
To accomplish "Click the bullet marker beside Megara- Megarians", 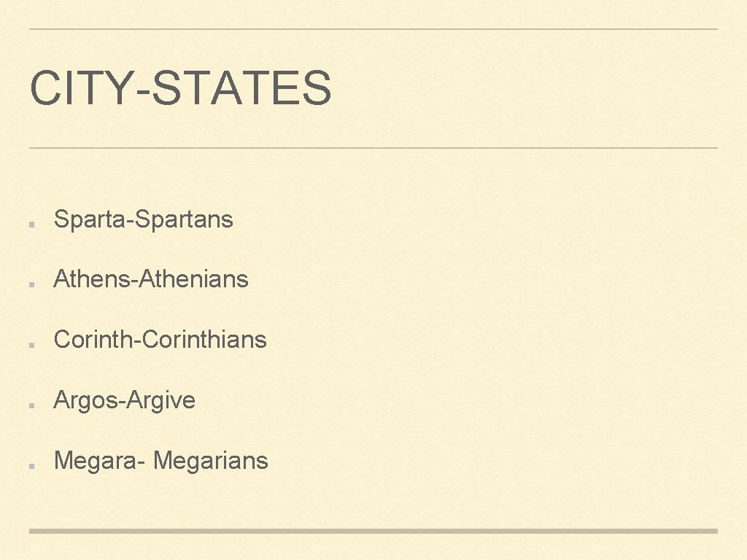I will point(32,466).
